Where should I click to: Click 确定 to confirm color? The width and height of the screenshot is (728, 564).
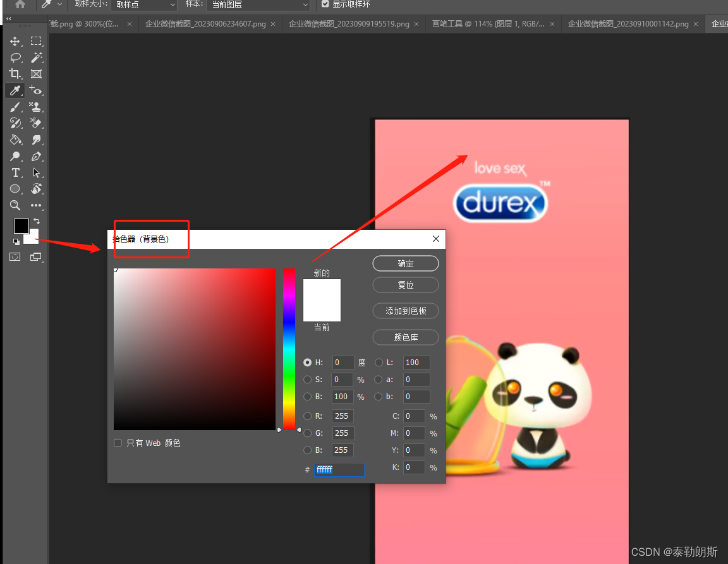[405, 263]
